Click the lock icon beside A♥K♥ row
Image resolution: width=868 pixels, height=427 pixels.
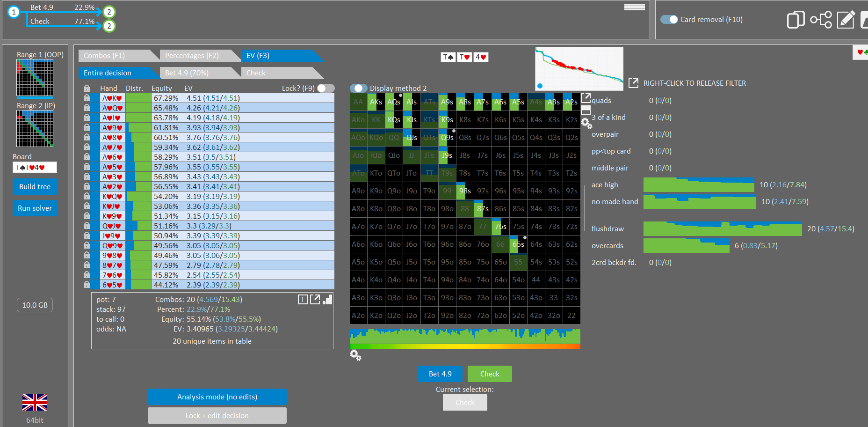coord(87,98)
